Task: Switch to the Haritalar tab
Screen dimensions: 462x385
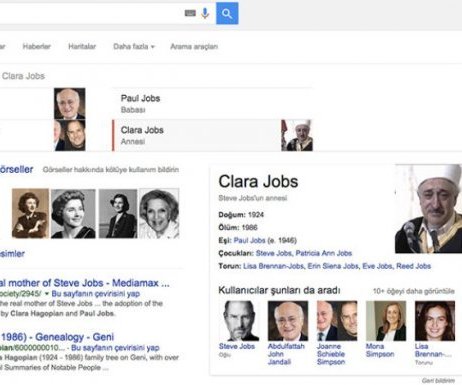Action: point(82,46)
